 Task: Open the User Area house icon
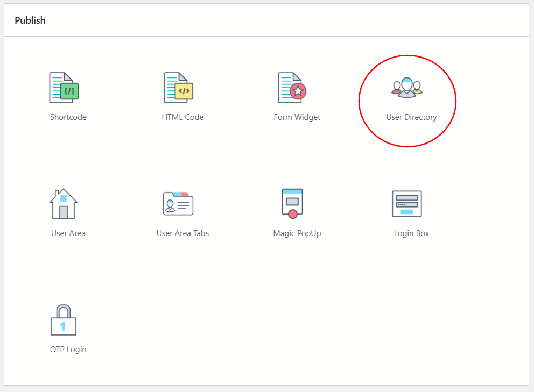pos(63,204)
